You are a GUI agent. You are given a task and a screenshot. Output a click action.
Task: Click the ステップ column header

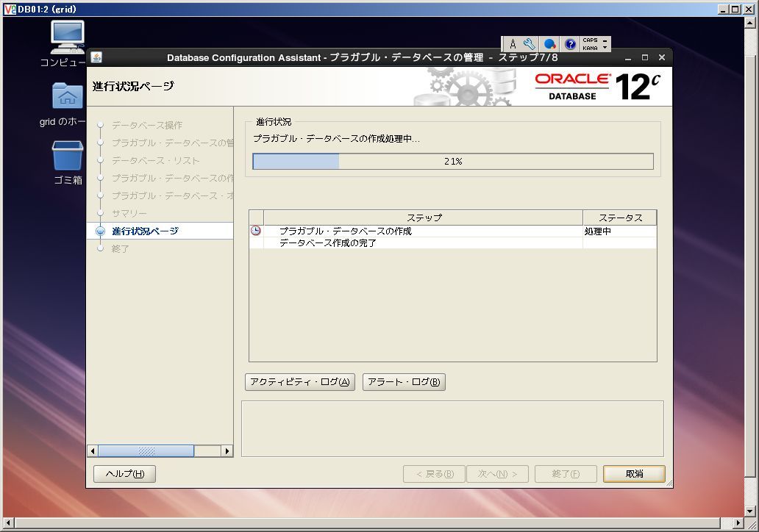(424, 218)
